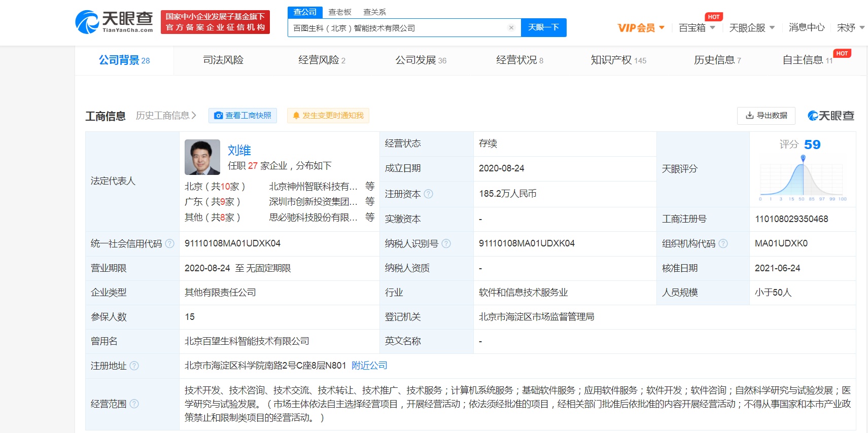Open help icon next to 纳税人识别号
The width and height of the screenshot is (868, 433).
446,243
